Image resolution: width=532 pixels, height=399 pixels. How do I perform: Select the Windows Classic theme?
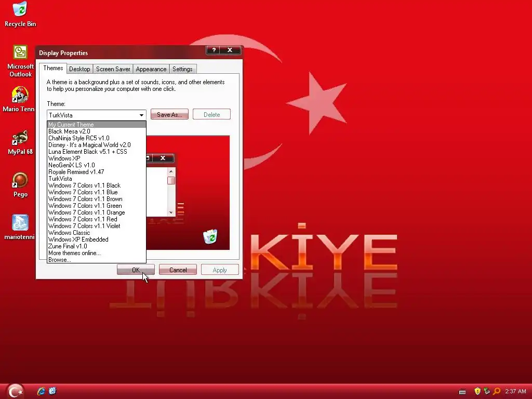pyautogui.click(x=96, y=233)
